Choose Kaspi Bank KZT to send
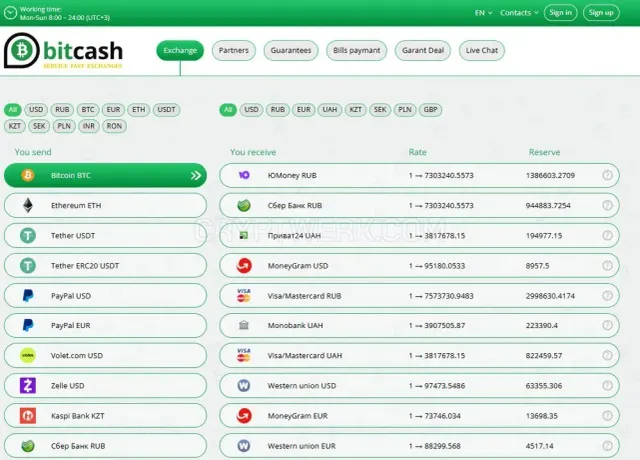Viewport: 640px width, 460px height. [x=105, y=416]
